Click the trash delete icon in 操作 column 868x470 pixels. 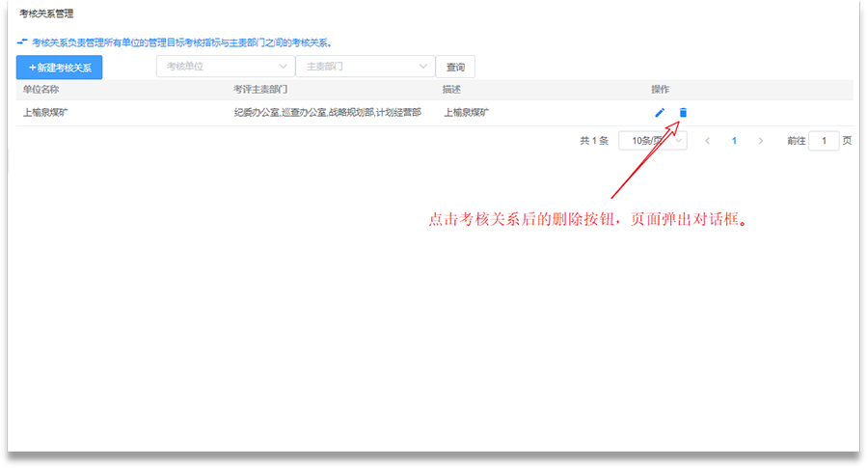pos(683,113)
